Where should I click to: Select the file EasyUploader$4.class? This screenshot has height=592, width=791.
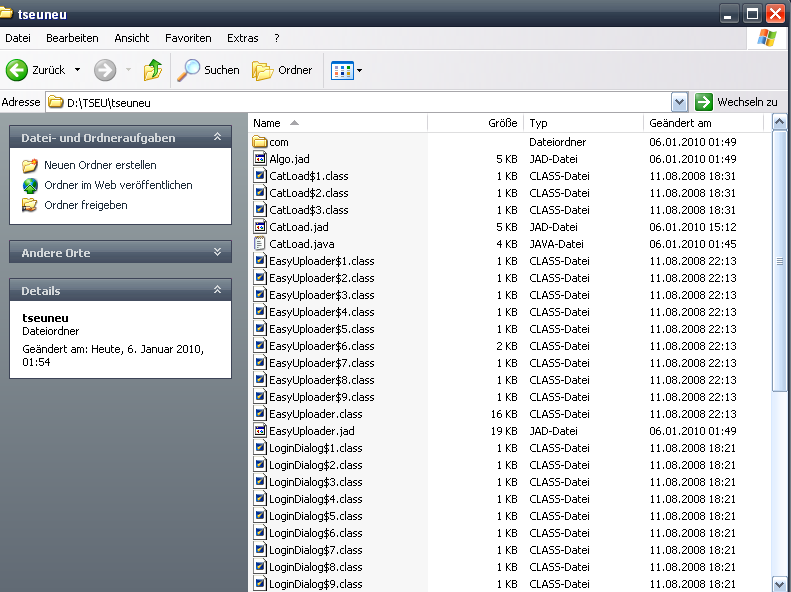click(322, 312)
